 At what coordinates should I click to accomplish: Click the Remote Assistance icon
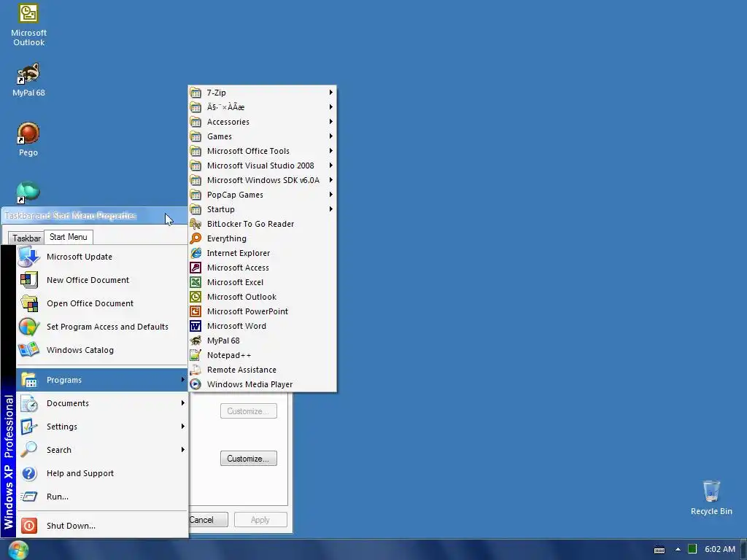[196, 370]
